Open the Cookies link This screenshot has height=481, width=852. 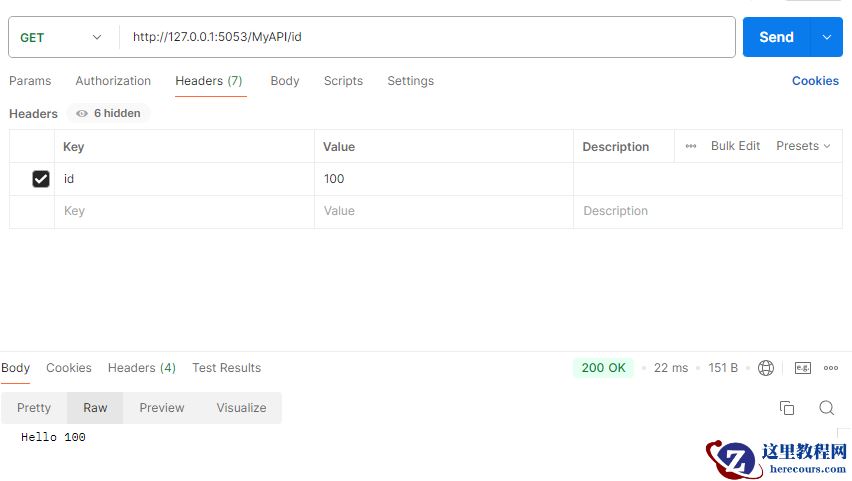[815, 81]
